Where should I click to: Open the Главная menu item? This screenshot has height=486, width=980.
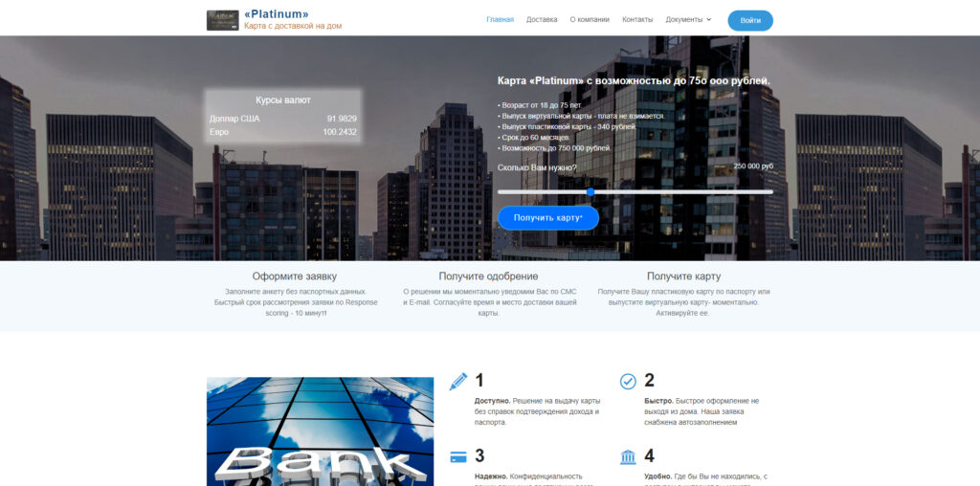pos(500,19)
